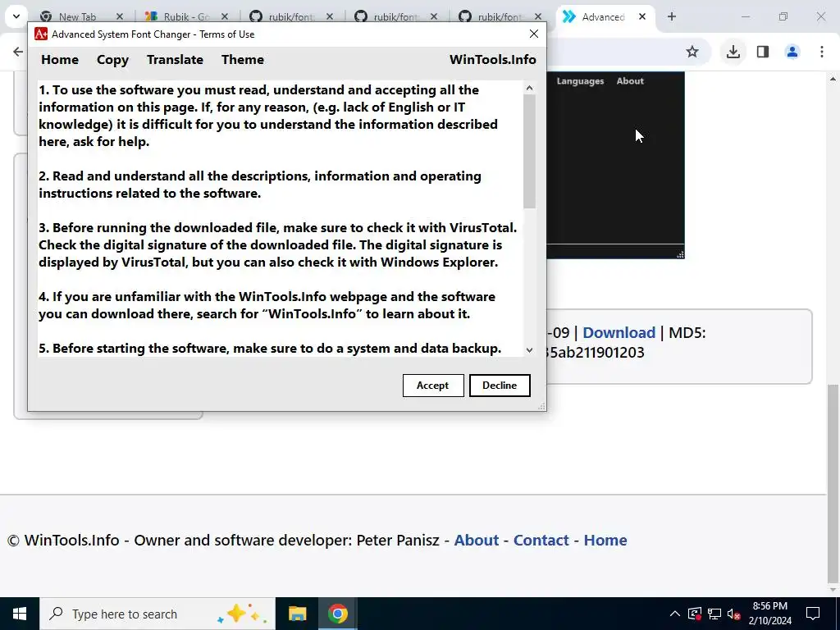Open File Explorer from taskbar
Image resolution: width=840 pixels, height=630 pixels.
point(297,614)
